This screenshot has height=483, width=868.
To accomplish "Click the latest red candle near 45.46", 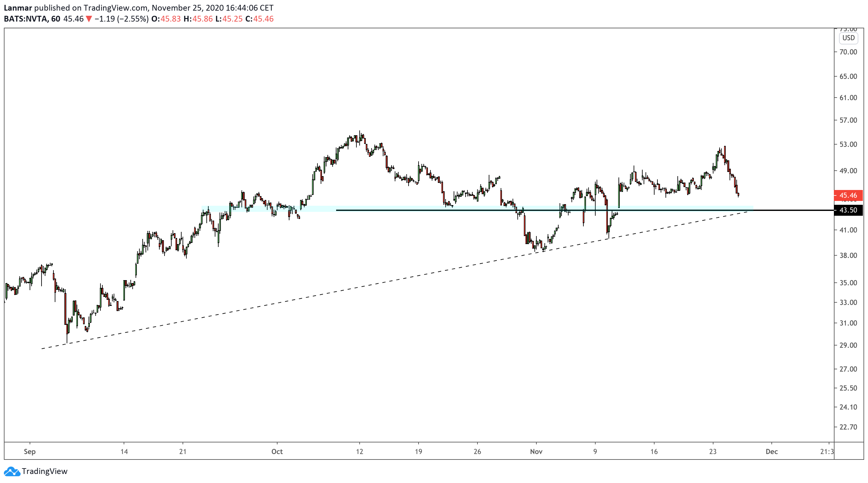I will (x=738, y=195).
